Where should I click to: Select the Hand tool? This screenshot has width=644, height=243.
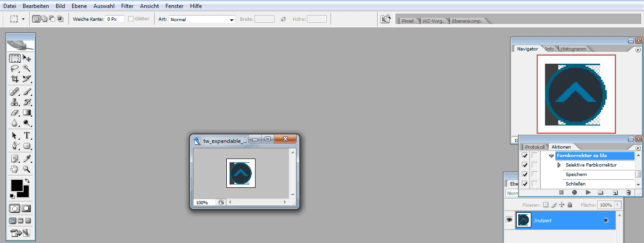15,168
